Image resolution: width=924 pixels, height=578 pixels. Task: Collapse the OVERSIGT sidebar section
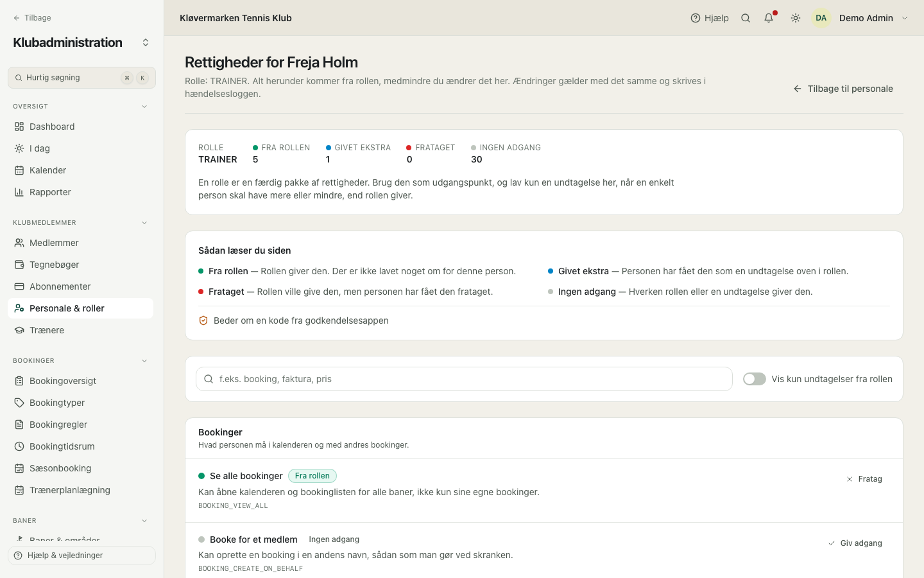pos(144,107)
